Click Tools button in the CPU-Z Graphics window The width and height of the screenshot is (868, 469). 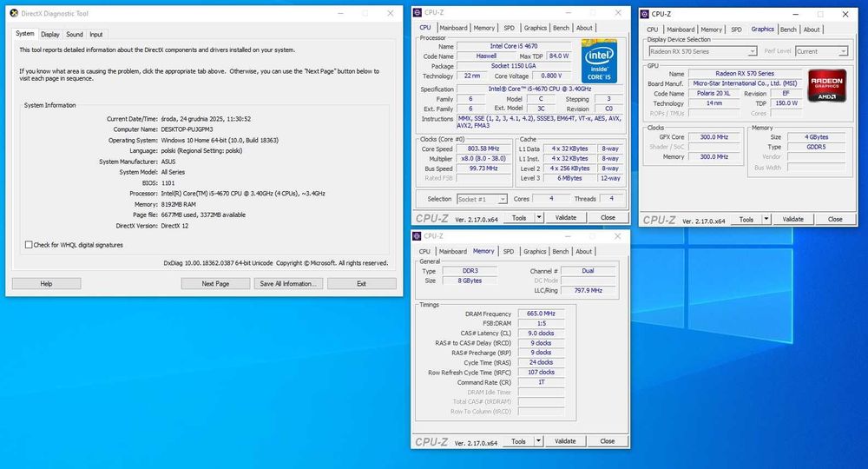click(x=746, y=219)
